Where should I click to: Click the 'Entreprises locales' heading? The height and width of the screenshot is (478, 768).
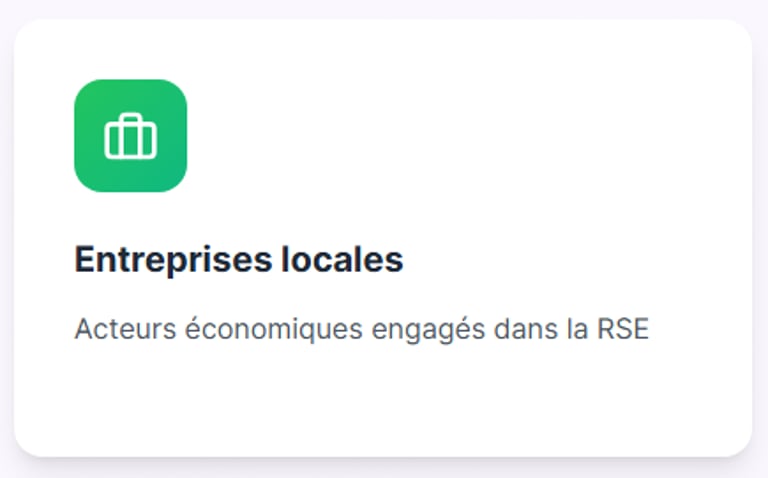pos(238,260)
